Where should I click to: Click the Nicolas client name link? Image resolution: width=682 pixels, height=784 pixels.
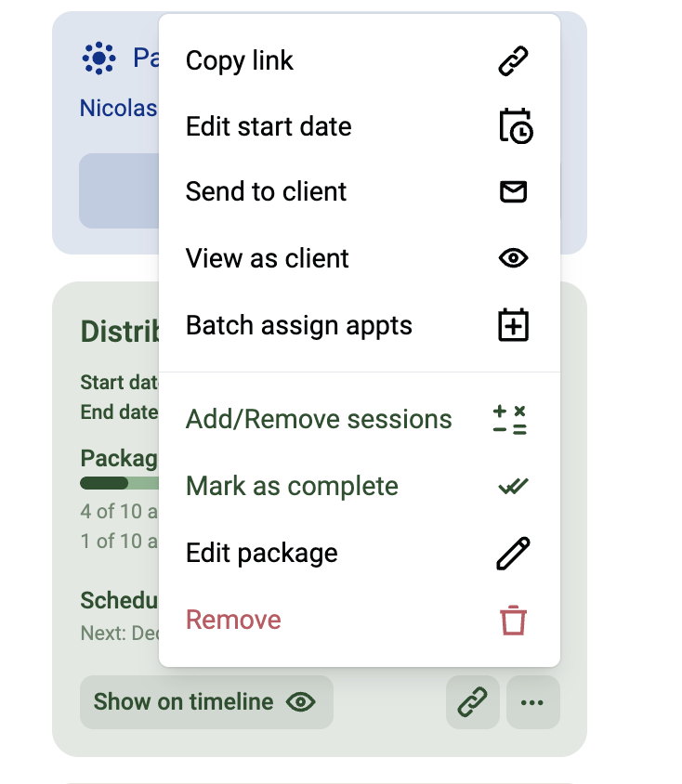[x=119, y=108]
